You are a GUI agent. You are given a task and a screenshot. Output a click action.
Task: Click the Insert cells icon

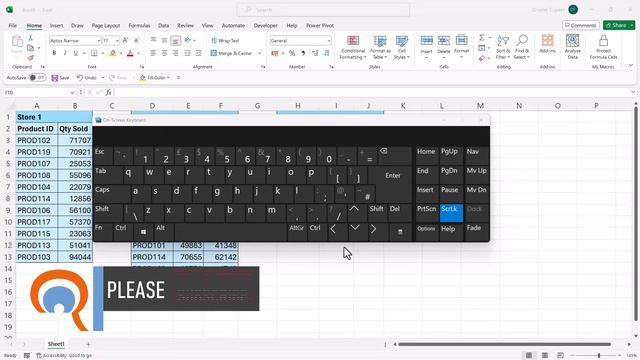coord(427,41)
